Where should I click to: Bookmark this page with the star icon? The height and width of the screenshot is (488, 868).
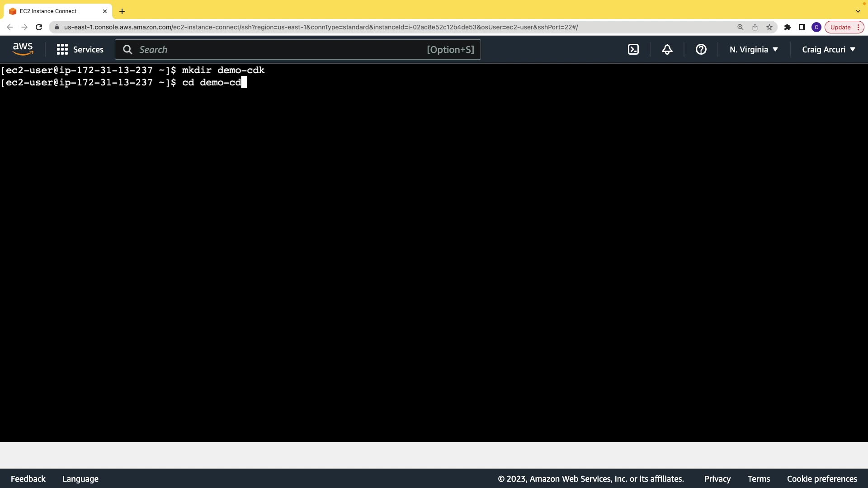coord(769,27)
